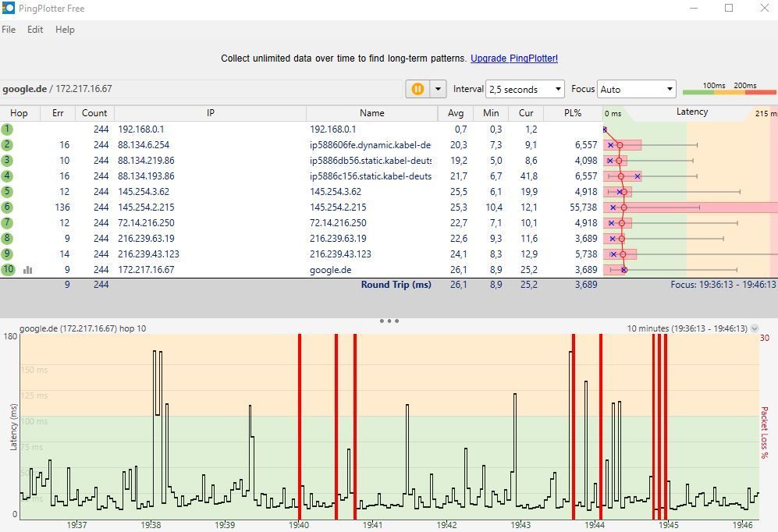
Task: Click the 100ms 200ms latency color scale
Action: click(x=730, y=88)
